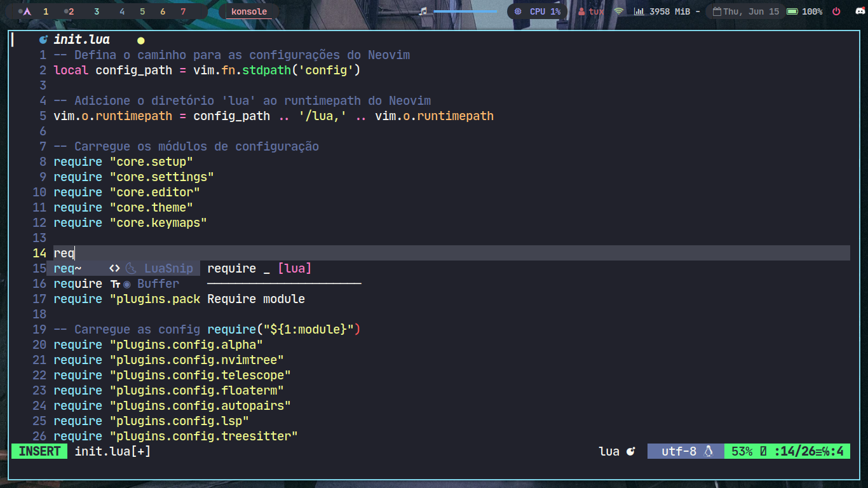Click the Lua file icon in tabline
This screenshot has width=868, height=488.
click(x=43, y=39)
